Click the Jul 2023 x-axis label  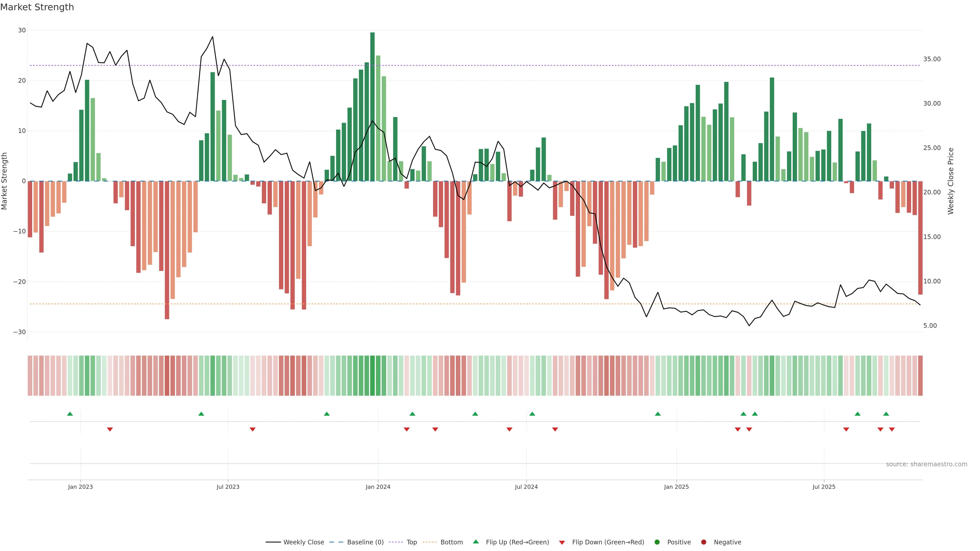pyautogui.click(x=228, y=487)
